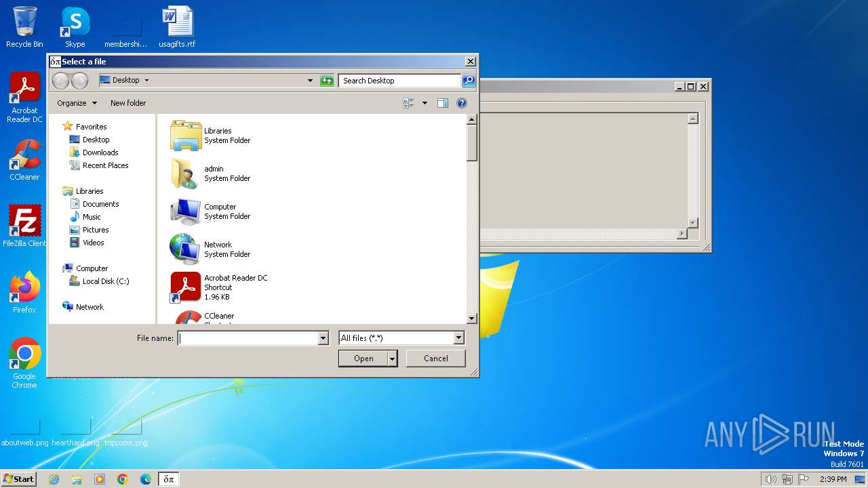Select Favorites in the navigation pane

pyautogui.click(x=85, y=127)
